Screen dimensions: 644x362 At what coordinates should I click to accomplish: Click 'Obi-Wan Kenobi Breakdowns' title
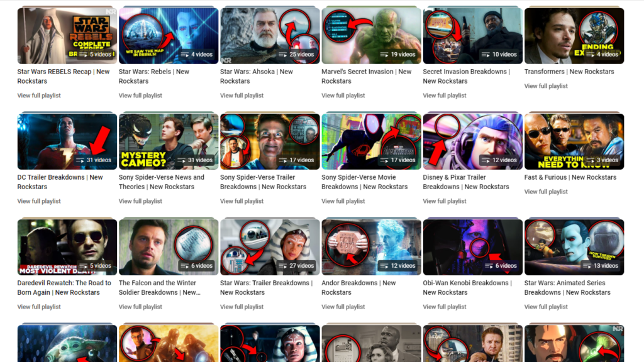pos(467,287)
